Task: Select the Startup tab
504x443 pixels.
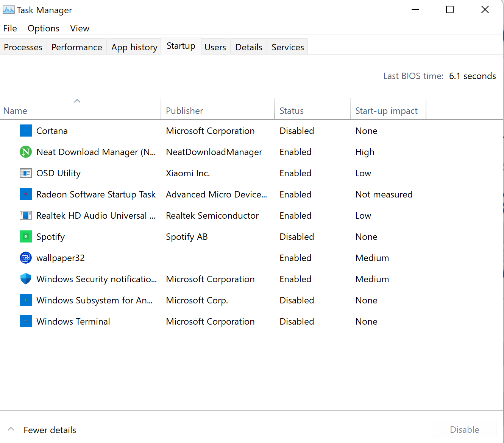Action: [181, 46]
